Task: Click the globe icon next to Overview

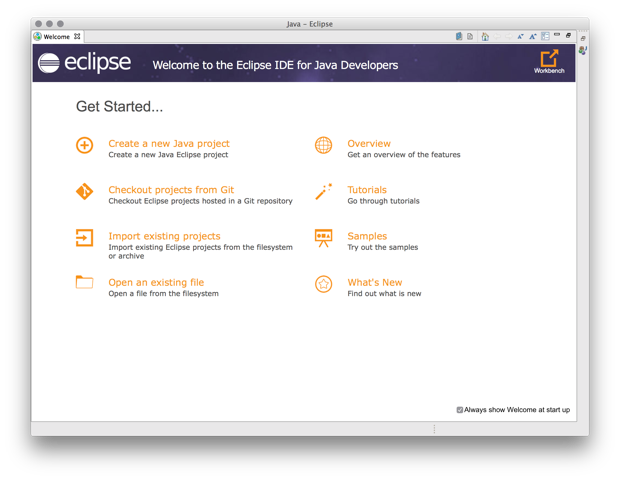Action: [323, 145]
